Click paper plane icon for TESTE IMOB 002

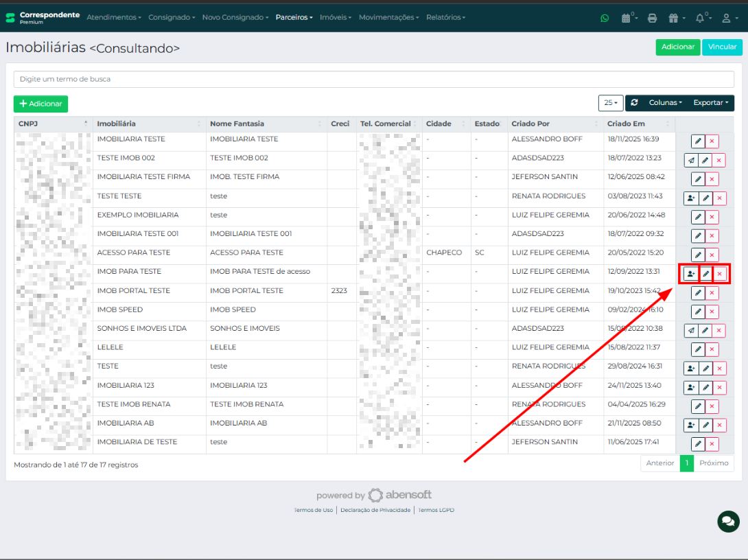click(x=691, y=161)
